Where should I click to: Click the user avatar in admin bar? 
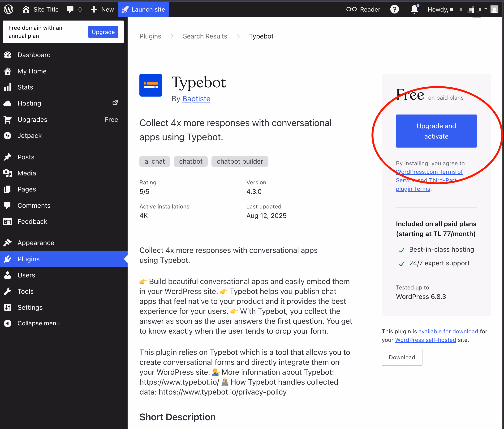494,9
